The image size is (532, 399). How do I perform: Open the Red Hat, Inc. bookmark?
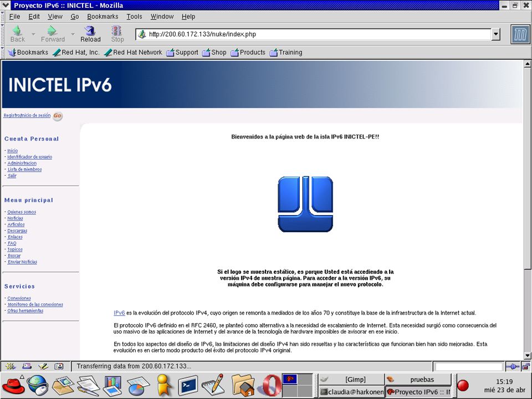(76, 52)
